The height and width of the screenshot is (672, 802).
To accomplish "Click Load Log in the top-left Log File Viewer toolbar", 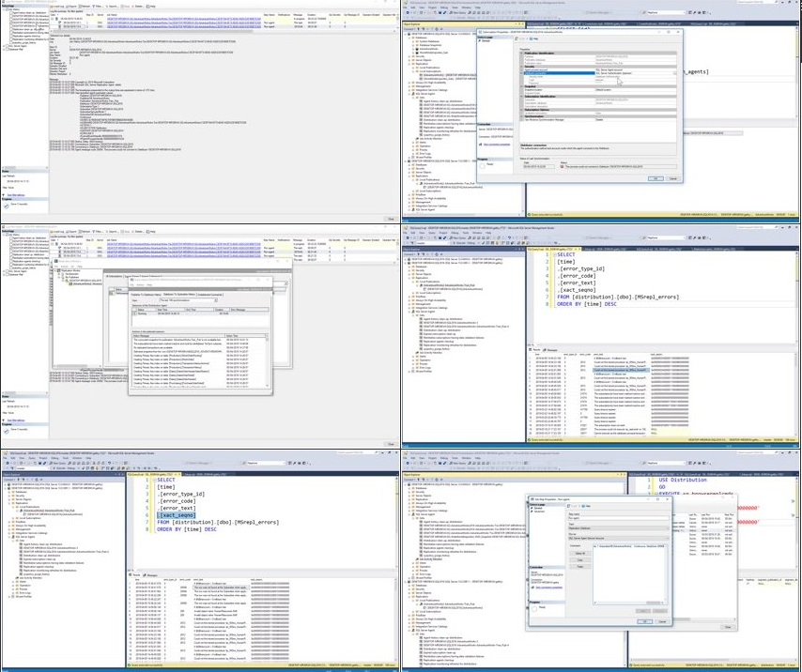I will coord(58,7).
